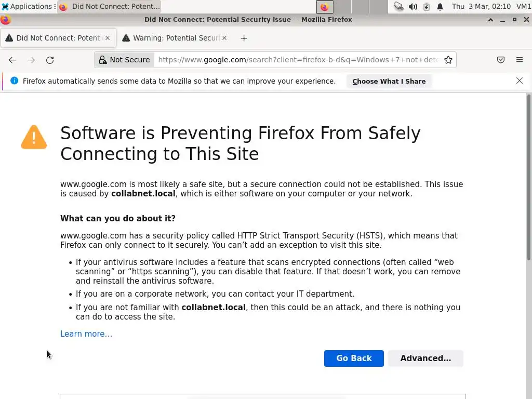Follow the 'Learn more…' link

(86, 334)
